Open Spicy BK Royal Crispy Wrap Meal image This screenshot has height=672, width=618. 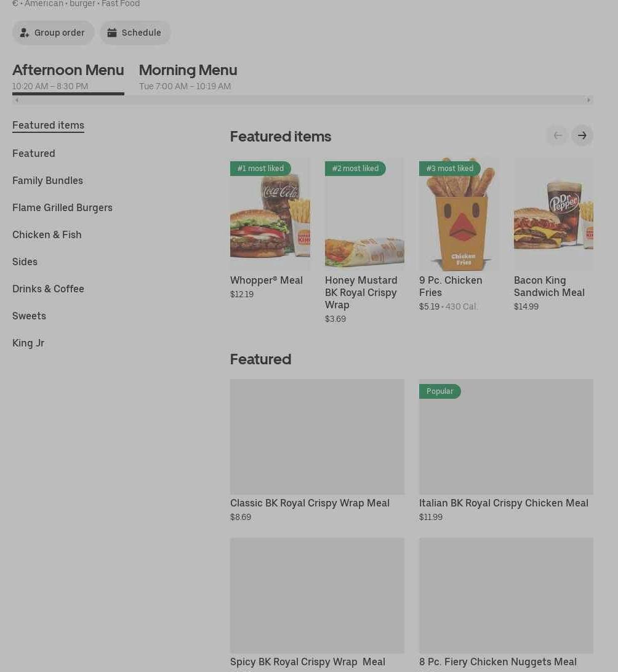point(317,596)
